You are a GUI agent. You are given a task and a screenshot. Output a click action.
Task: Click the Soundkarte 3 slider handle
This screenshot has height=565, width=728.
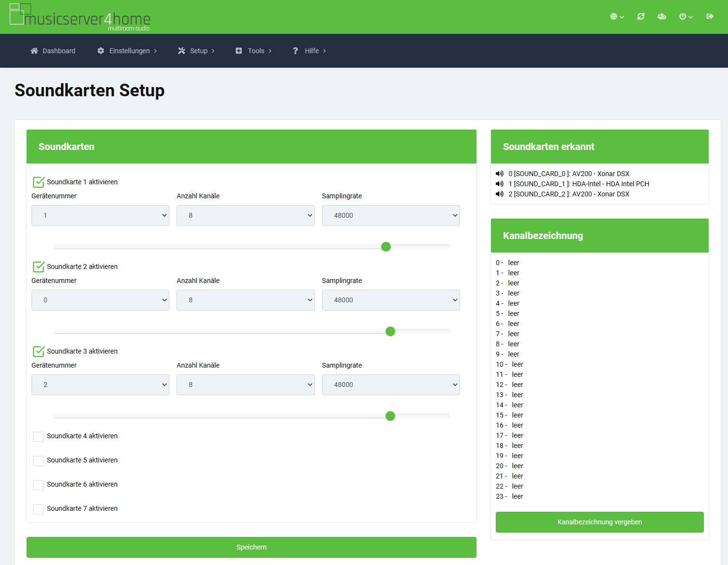[390, 416]
